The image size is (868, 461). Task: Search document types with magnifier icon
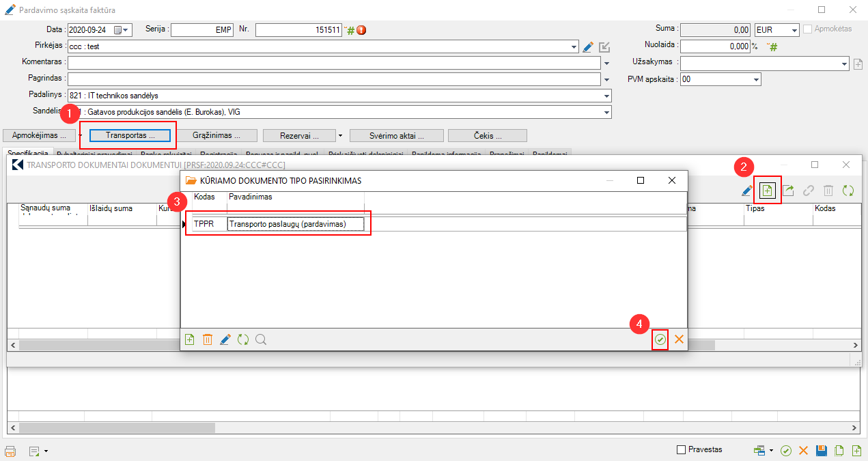pos(261,339)
